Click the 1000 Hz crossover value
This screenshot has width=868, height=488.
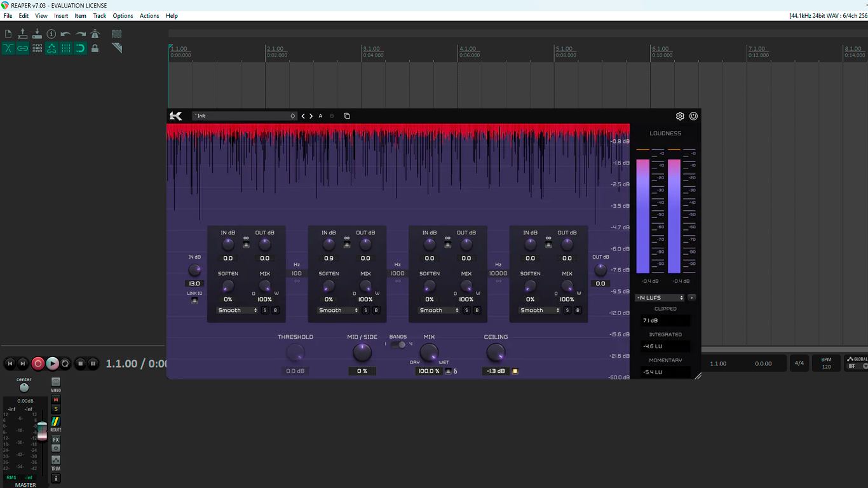click(x=398, y=273)
